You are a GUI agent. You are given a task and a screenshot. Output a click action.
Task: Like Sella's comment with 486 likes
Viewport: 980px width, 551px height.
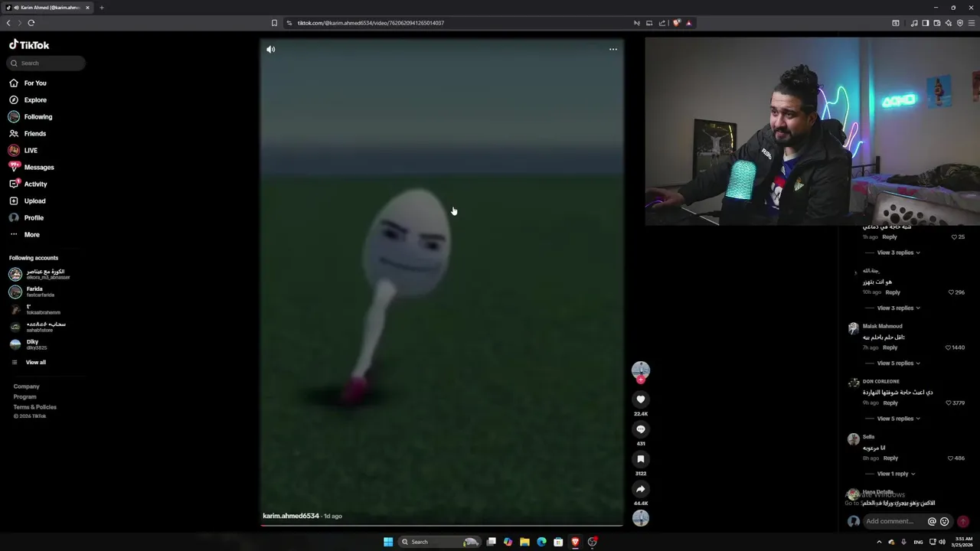click(x=951, y=458)
